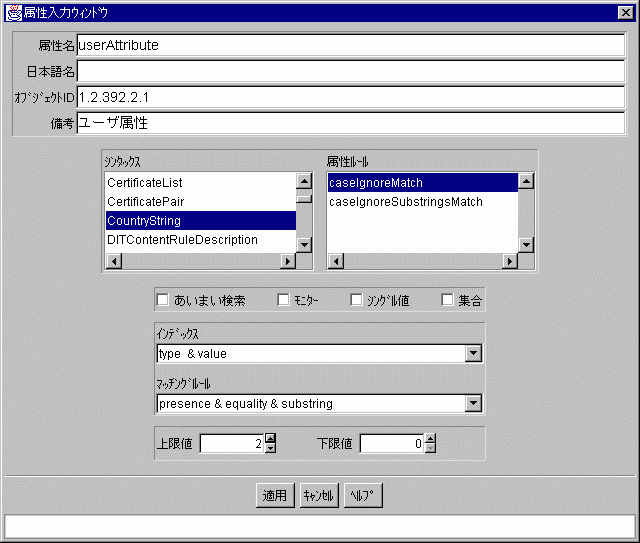Screen dimensions: 640x543
Task: Click the syntax list scroll-down arrow
Action: [304, 245]
